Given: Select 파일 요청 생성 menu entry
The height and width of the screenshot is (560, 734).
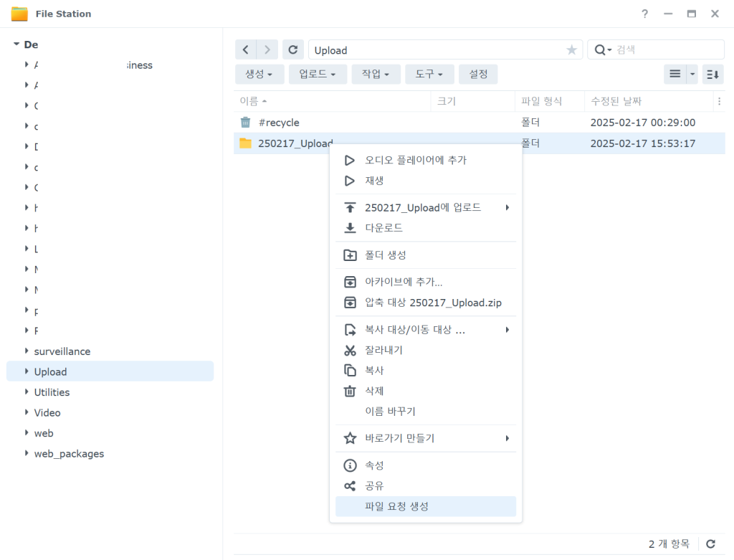Looking at the screenshot, I should tap(426, 507).
